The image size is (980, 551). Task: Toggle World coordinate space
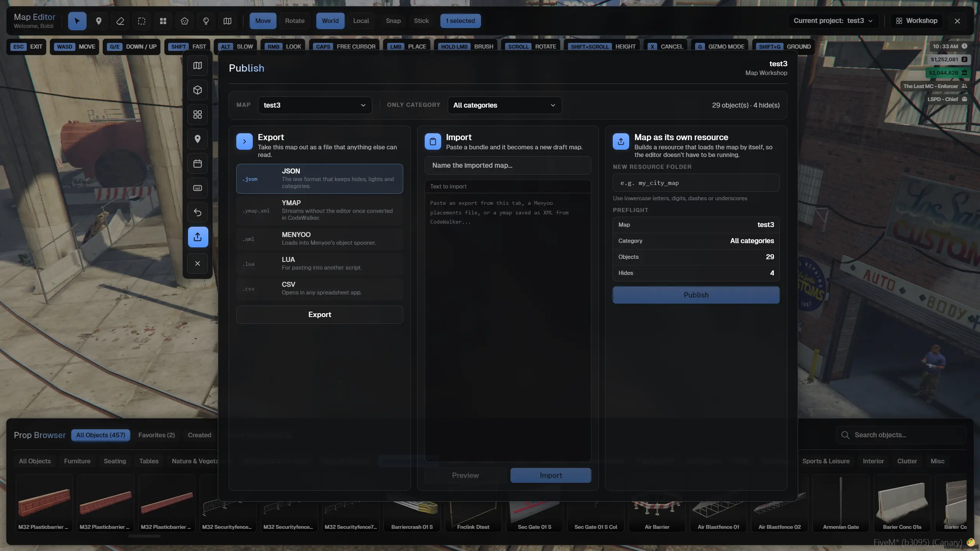point(330,21)
